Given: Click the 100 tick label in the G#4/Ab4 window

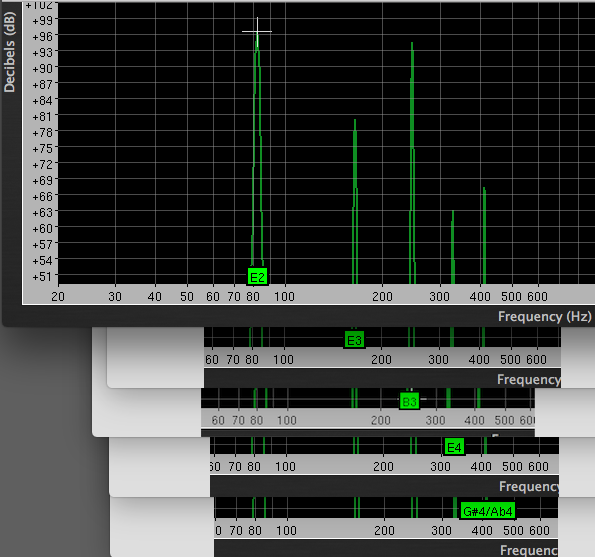Looking at the screenshot, I should 286,530.
